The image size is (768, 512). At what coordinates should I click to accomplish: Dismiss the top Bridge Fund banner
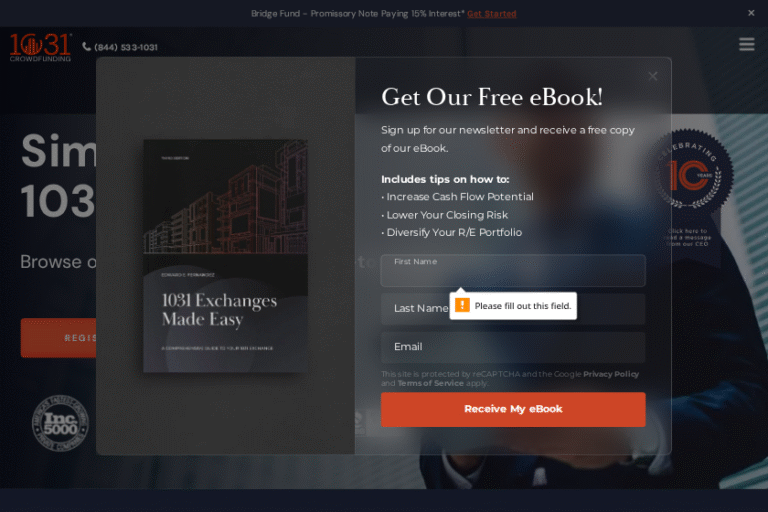click(x=751, y=13)
